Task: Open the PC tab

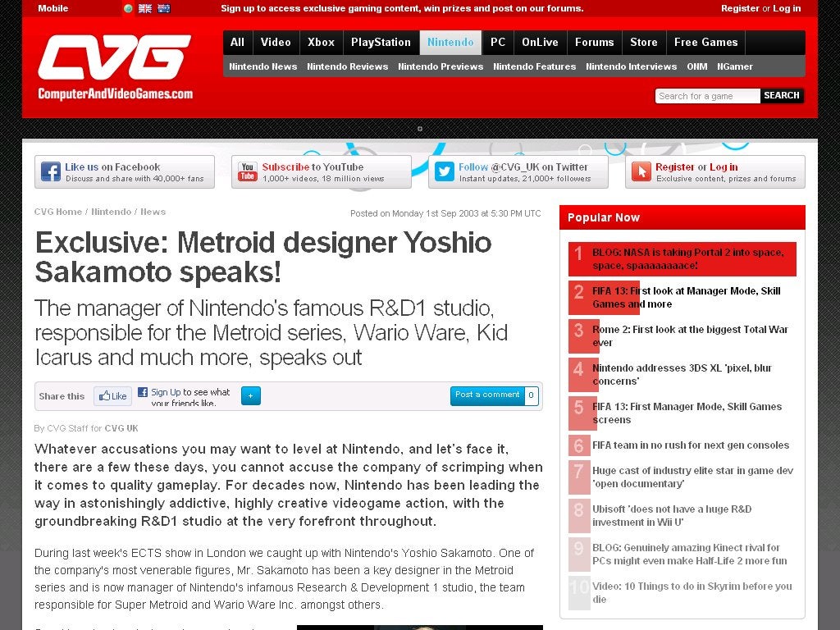Action: (498, 43)
